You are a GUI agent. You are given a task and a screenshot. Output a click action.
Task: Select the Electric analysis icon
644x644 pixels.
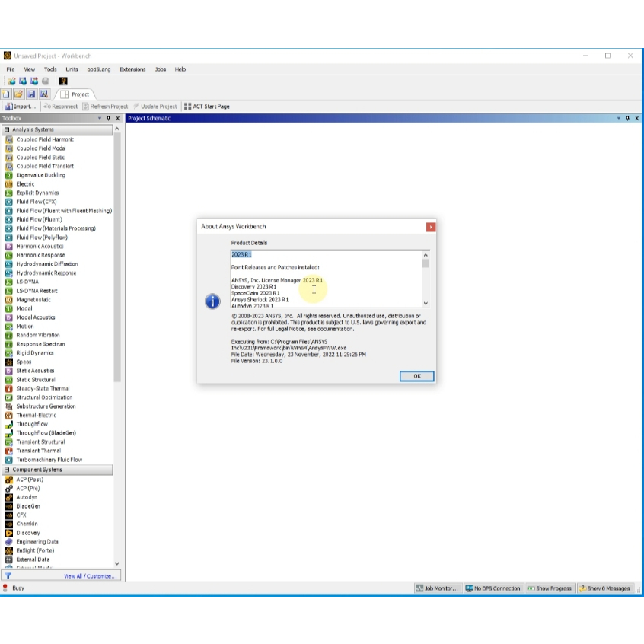click(9, 184)
